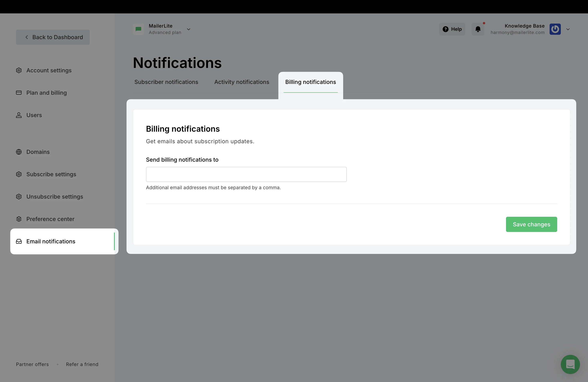Switch to Subscriber notifications tab
Screen dimensions: 588x382
click(x=166, y=82)
